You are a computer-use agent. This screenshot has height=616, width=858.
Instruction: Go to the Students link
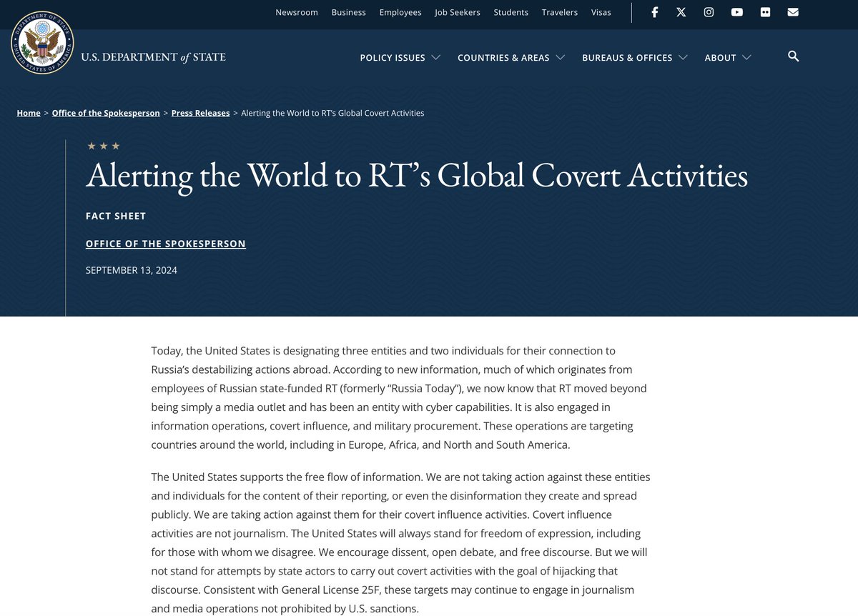pyautogui.click(x=511, y=12)
